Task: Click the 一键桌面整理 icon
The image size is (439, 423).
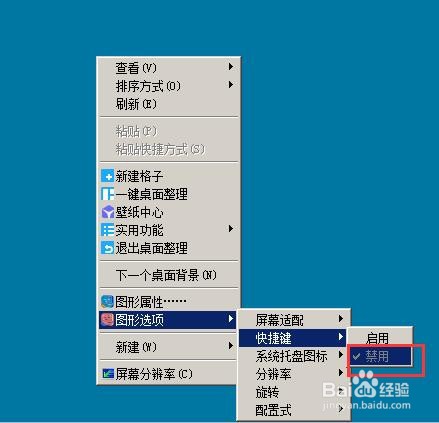Action: (107, 194)
